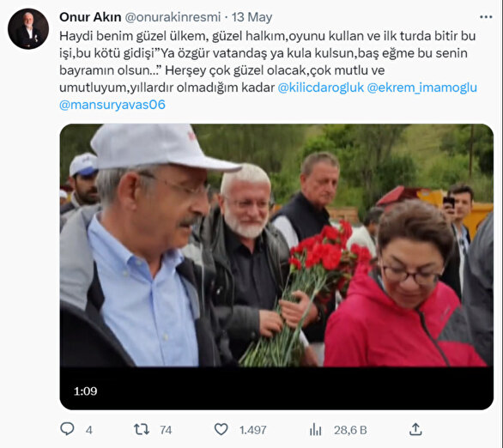Open the three-dot more options menu
Screen dimensions: 503x448
486,17
